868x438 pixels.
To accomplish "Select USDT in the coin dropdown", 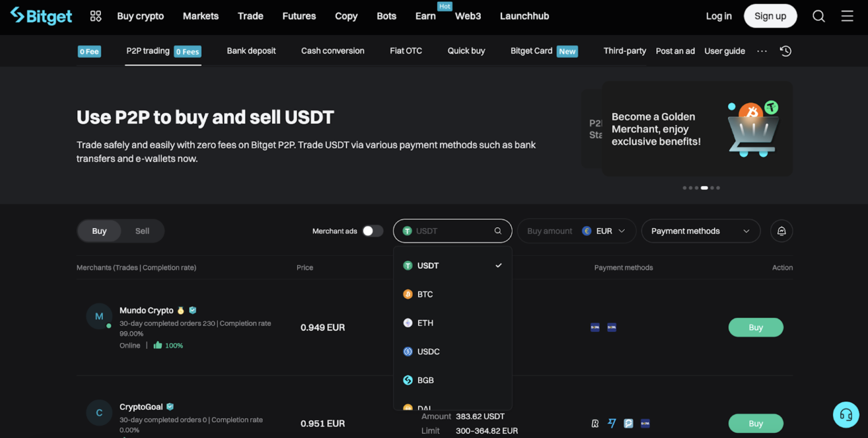I will [x=452, y=265].
